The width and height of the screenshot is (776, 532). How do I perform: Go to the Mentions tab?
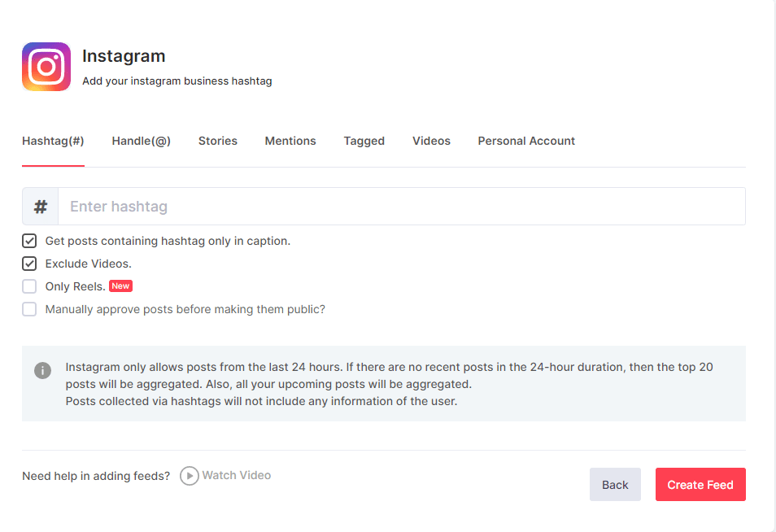pyautogui.click(x=290, y=141)
